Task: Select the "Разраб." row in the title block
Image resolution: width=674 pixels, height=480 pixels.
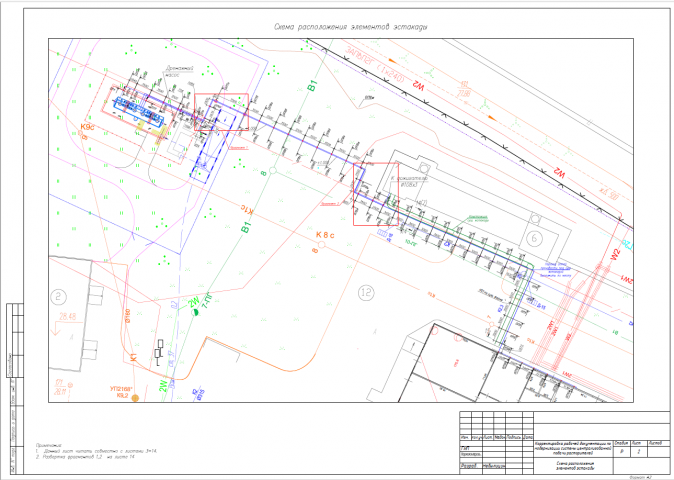Action: tap(496, 466)
